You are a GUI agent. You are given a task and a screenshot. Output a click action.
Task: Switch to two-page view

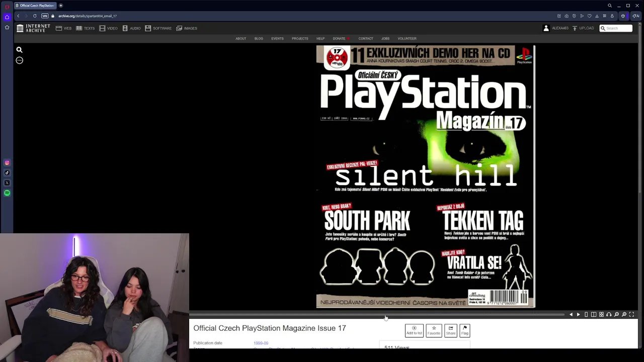(594, 315)
